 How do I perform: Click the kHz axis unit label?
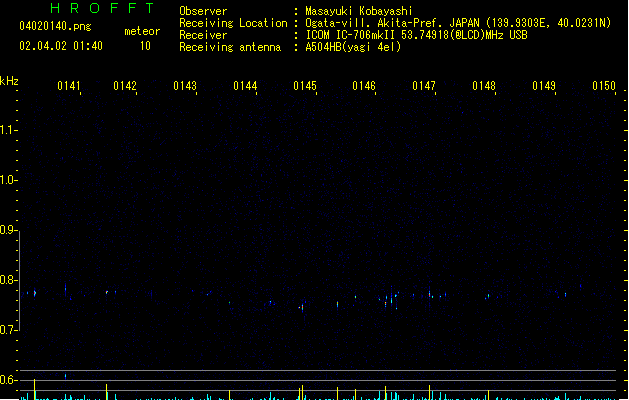9,81
